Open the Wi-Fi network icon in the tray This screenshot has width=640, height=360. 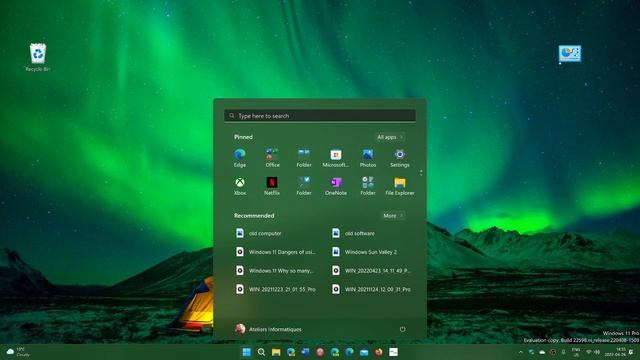[x=589, y=352]
